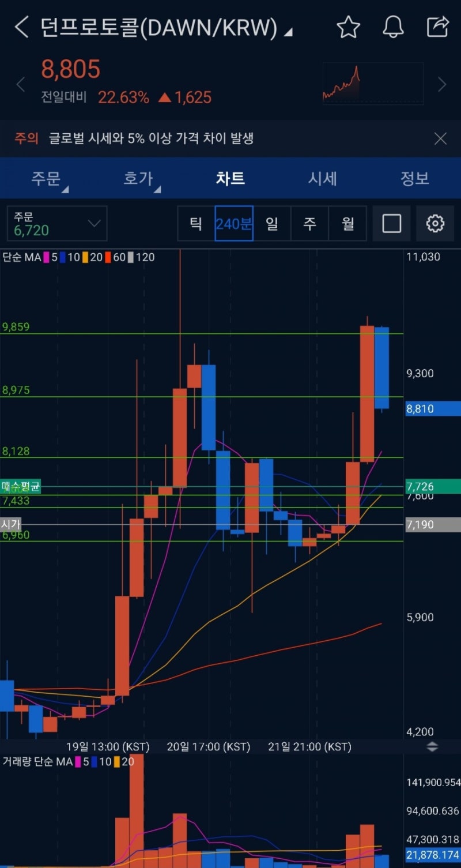The width and height of the screenshot is (461, 868).
Task: Click the gray MA 120 color swatch
Action: click(131, 257)
